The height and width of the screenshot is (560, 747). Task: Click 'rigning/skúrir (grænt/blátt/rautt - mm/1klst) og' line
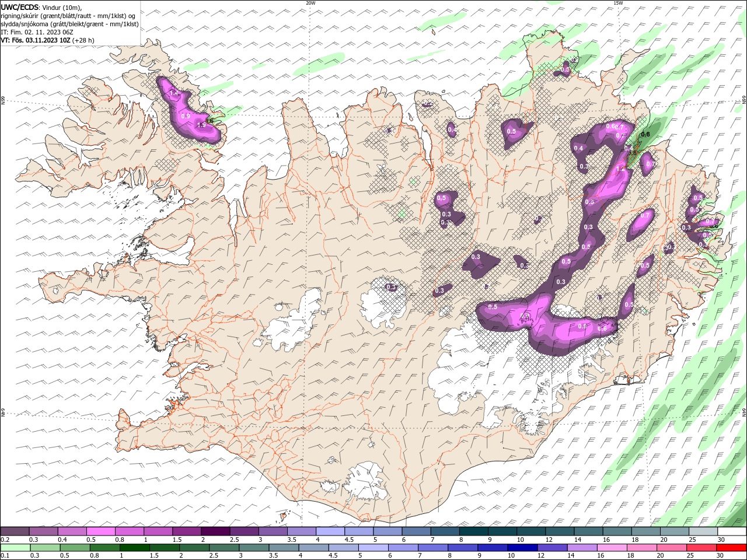pos(68,16)
